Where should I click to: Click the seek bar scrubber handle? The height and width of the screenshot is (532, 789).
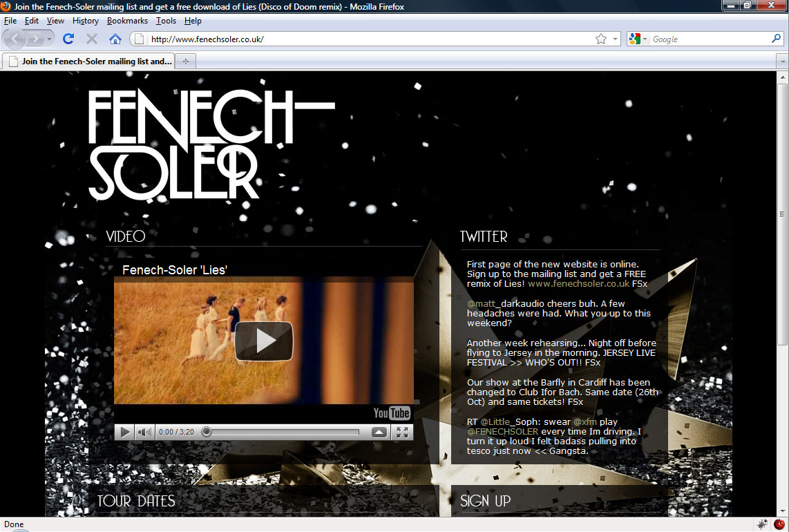coord(207,432)
